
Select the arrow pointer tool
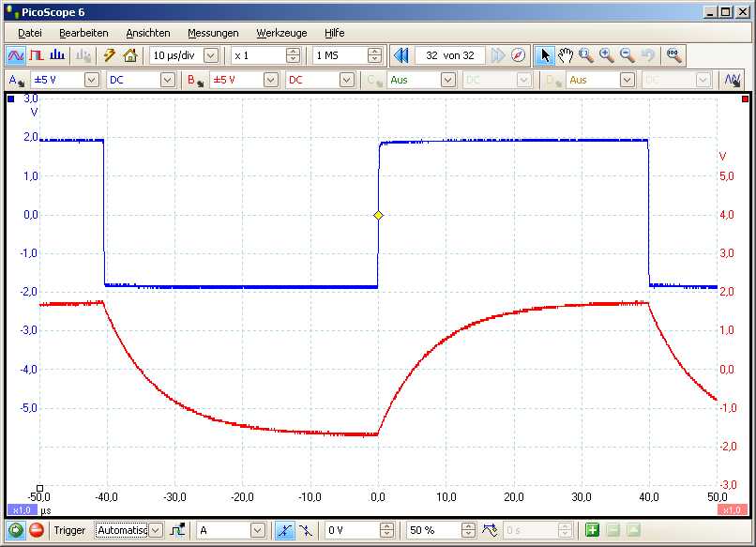tap(545, 55)
